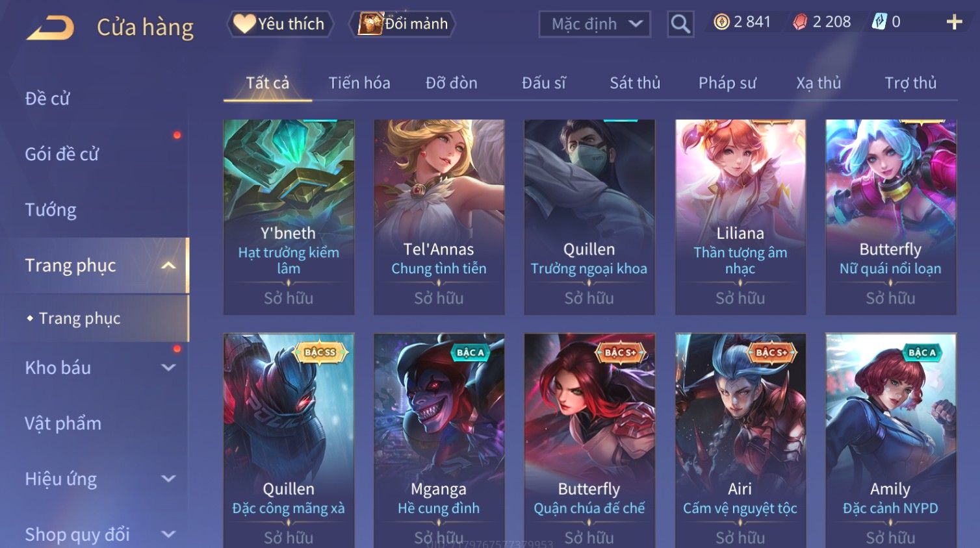Screen dimensions: 980x548
Task: Open Đổi mảnh shard exchange
Action: 402,24
